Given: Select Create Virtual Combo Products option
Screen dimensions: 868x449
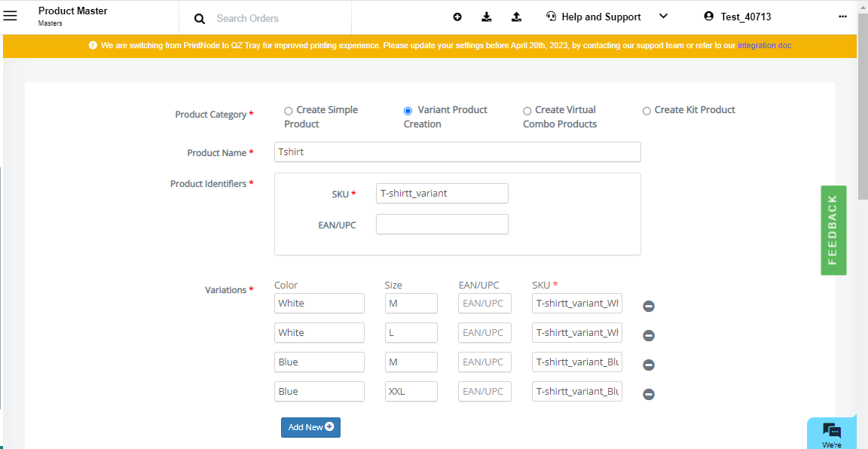Looking at the screenshot, I should click(527, 111).
